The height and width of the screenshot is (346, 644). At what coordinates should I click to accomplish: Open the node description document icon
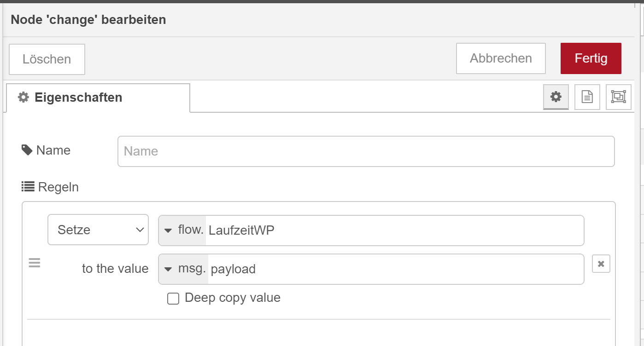587,97
